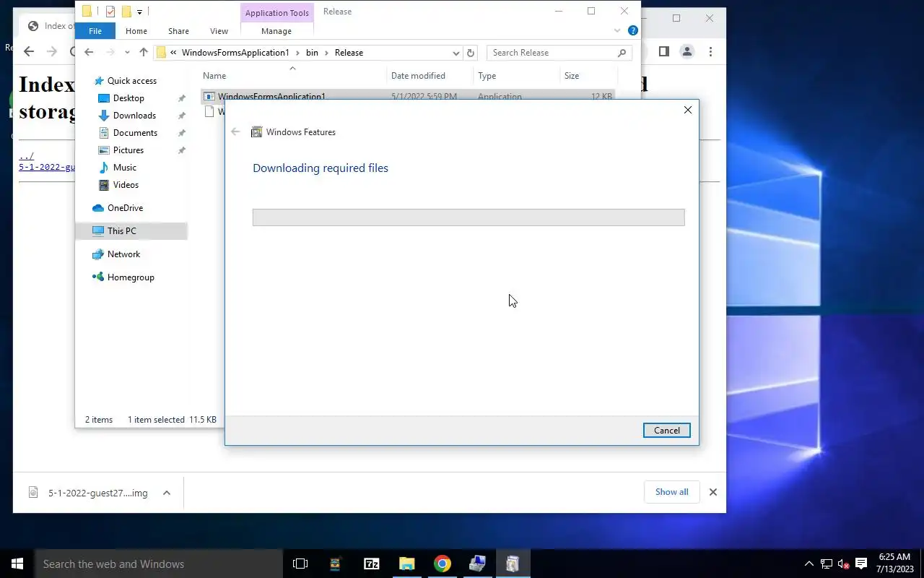Click the Windows Features taskbar icon
Image resolution: width=924 pixels, height=578 pixels.
click(x=513, y=564)
